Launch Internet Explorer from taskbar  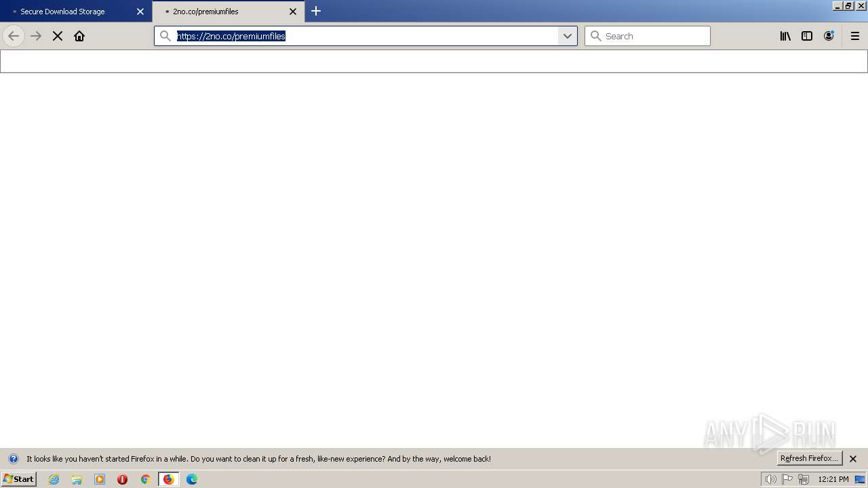click(x=54, y=479)
